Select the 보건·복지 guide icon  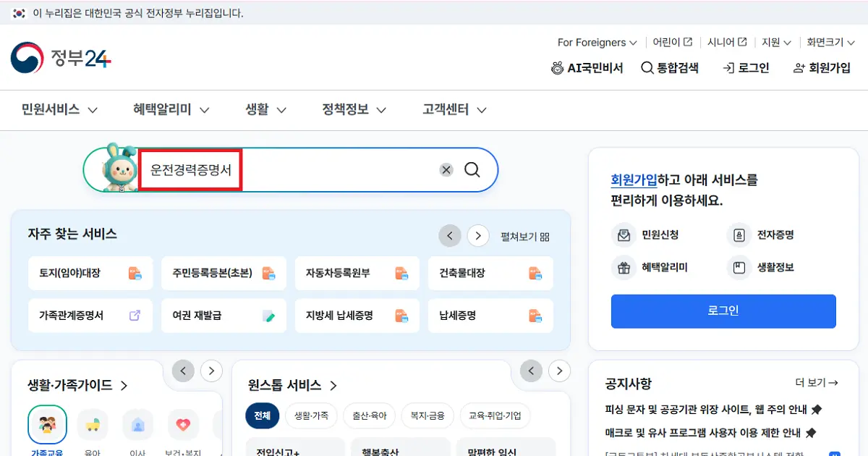click(183, 425)
